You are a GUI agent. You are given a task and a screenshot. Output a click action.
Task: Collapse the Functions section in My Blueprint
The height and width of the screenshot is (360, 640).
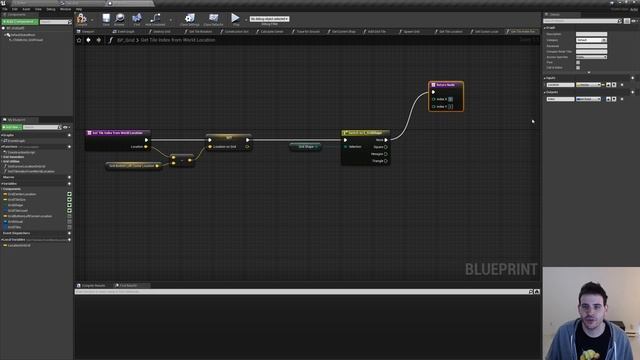pyautogui.click(x=2, y=147)
